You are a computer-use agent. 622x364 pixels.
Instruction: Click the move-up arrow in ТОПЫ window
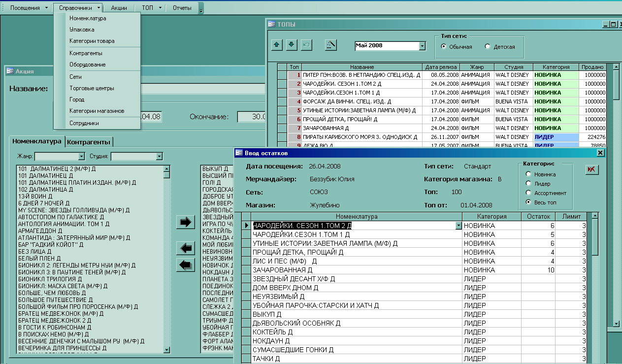click(277, 45)
